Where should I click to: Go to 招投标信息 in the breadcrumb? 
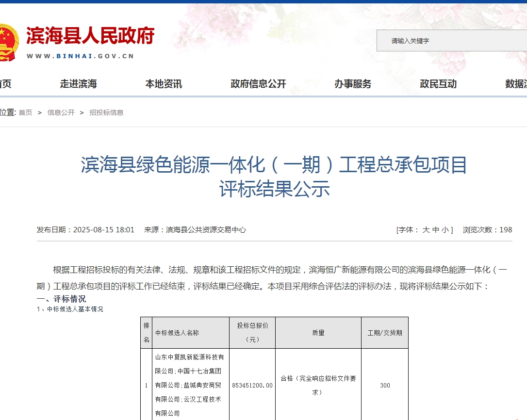107,113
